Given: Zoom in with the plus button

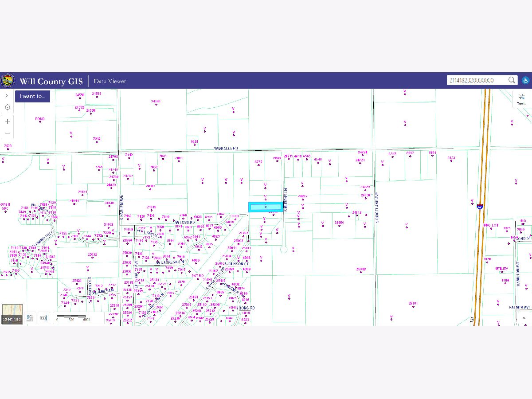Looking at the screenshot, I should click(x=8, y=121).
